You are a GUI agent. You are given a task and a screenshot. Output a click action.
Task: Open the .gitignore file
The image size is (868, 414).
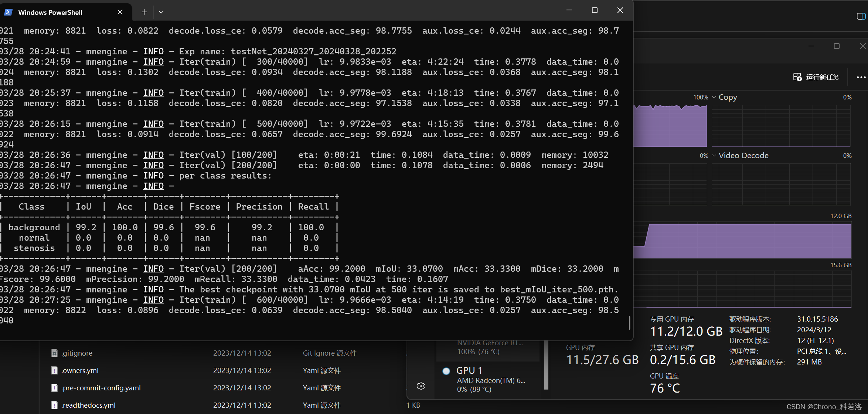(77, 353)
